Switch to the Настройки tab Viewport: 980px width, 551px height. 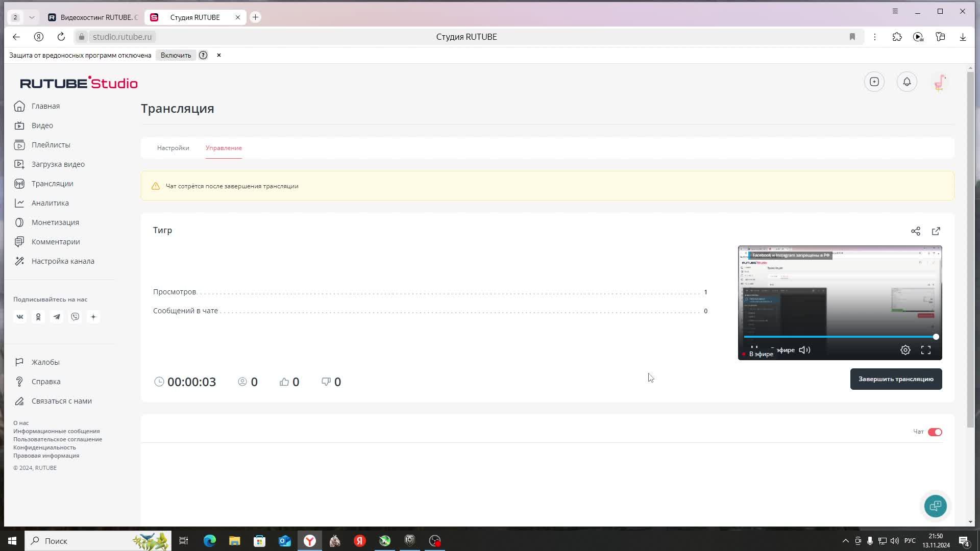[173, 148]
